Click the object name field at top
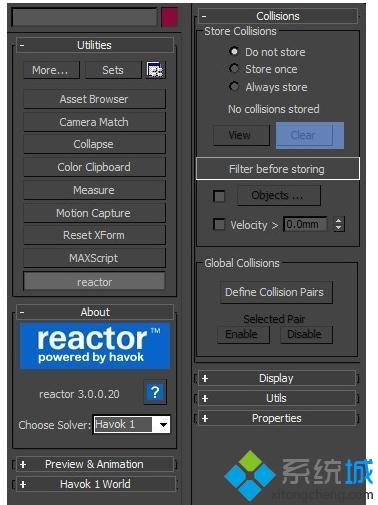This screenshot has width=378, height=505. 84,17
